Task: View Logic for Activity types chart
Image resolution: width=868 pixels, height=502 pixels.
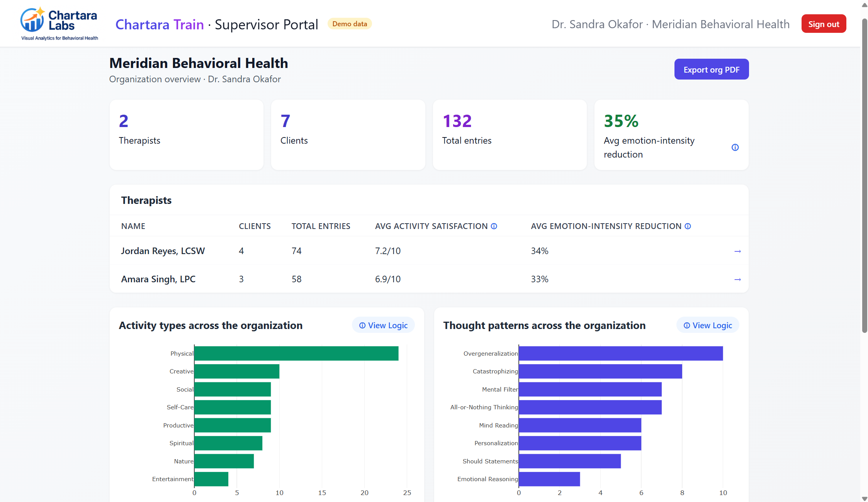Action: click(x=383, y=325)
